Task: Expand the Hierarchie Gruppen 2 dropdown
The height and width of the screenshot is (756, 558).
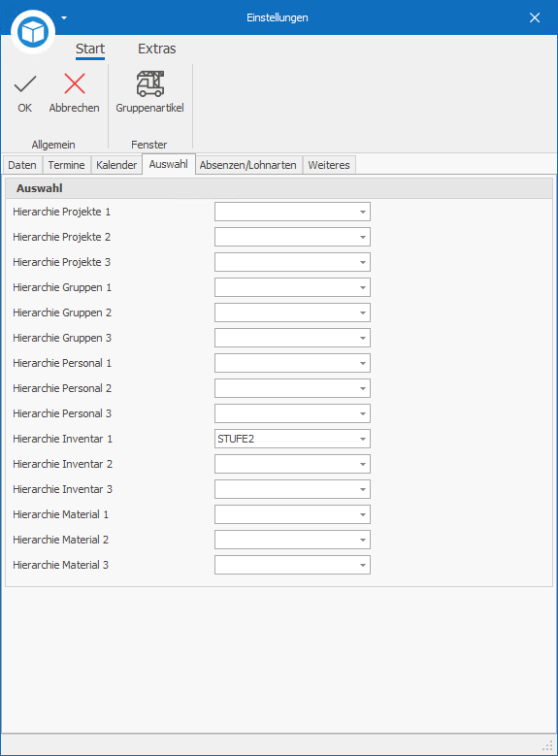Action: [363, 312]
